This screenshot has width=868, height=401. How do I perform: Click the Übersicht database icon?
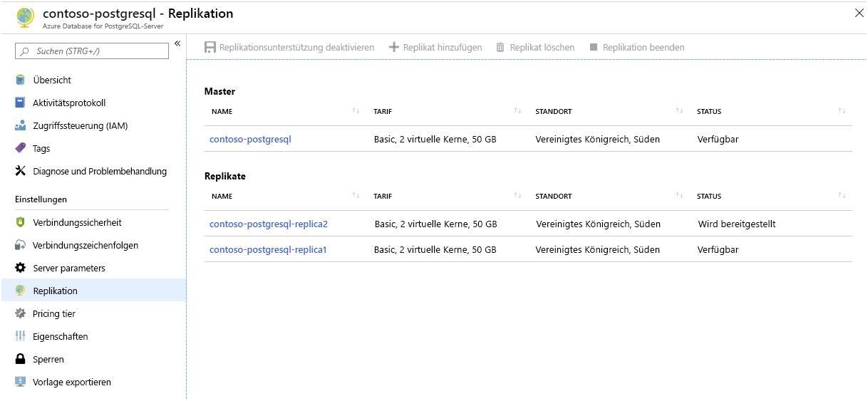[20, 80]
